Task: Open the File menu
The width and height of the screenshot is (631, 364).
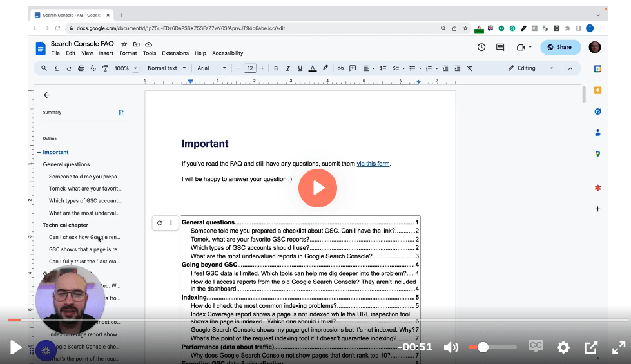Action: [55, 53]
